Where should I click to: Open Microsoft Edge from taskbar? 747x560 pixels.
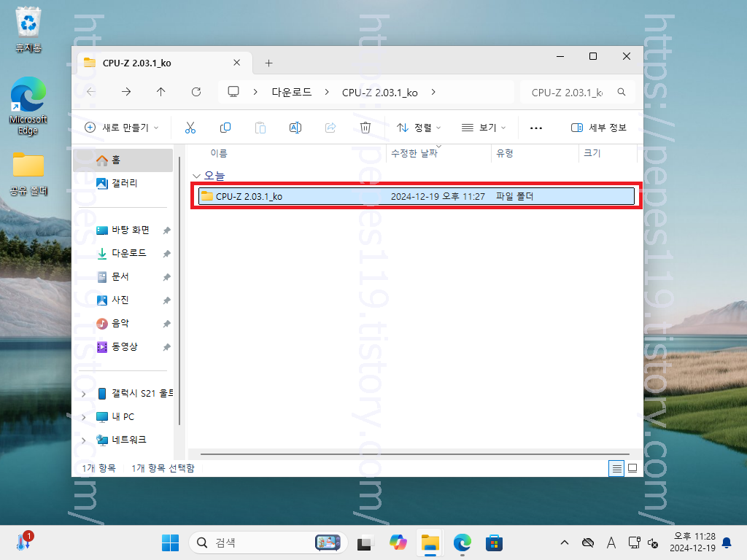462,542
